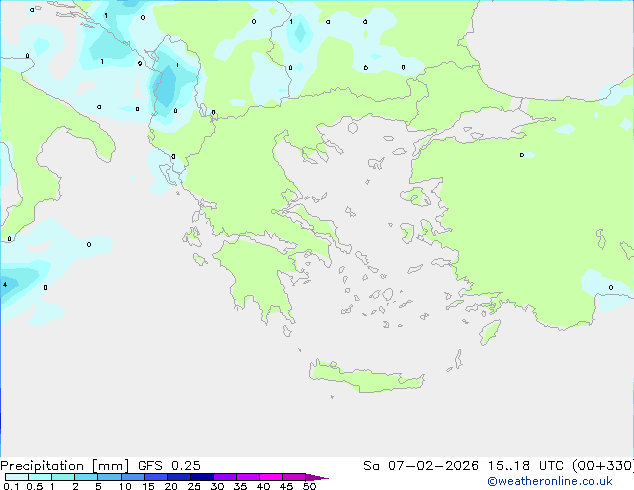Pick the 5–10 mm legend color swatch
This screenshot has height=490, width=634.
109,477
